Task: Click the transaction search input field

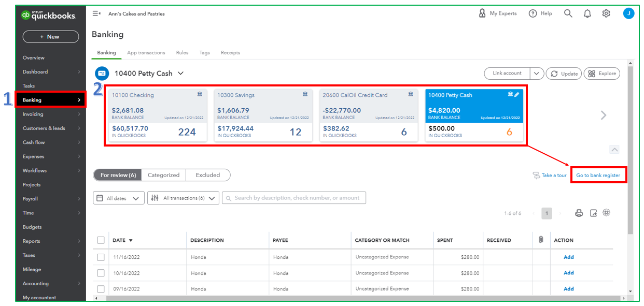Action: click(x=294, y=198)
